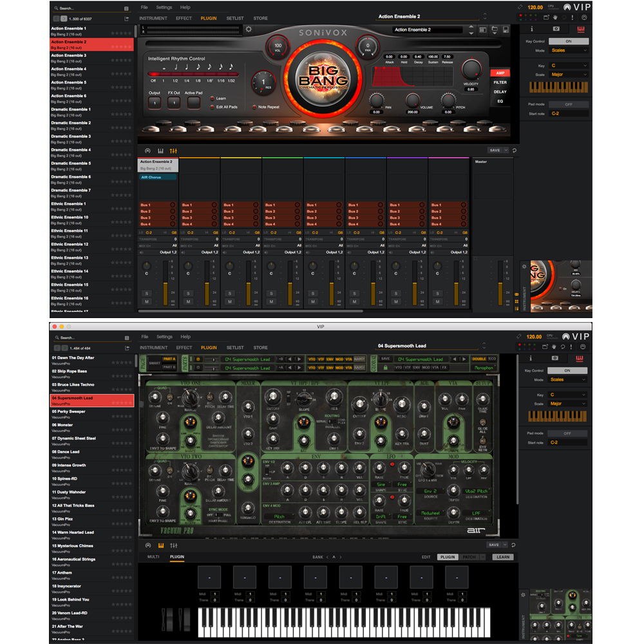Image resolution: width=644 pixels, height=644 pixels.
Task: Expand SAVE options arrow in bottom window
Action: [x=505, y=545]
